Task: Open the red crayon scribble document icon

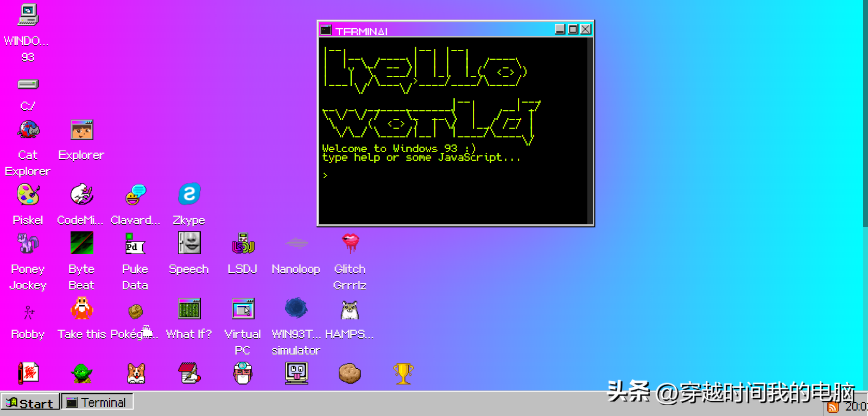Action: 28,373
